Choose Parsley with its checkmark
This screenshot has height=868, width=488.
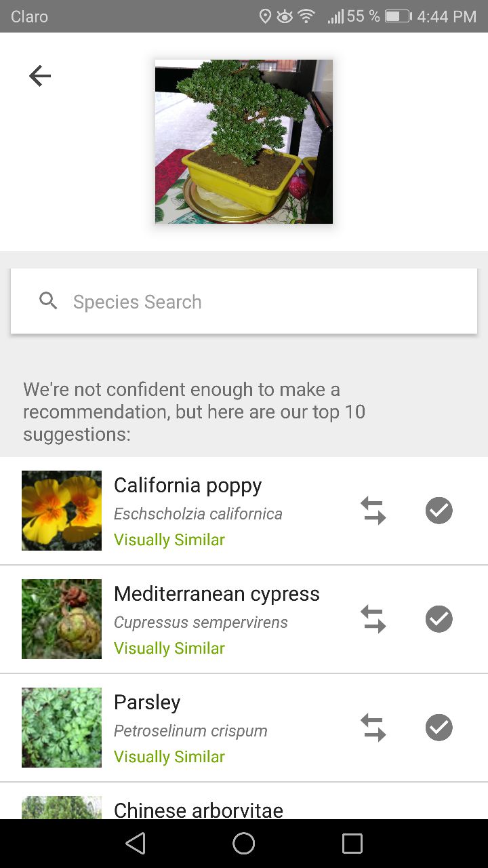pos(439,728)
